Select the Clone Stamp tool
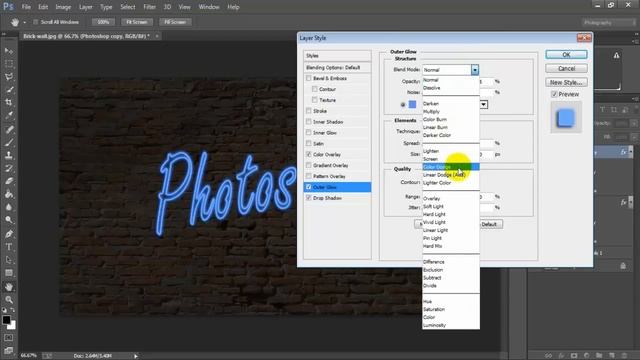 pos(9,155)
